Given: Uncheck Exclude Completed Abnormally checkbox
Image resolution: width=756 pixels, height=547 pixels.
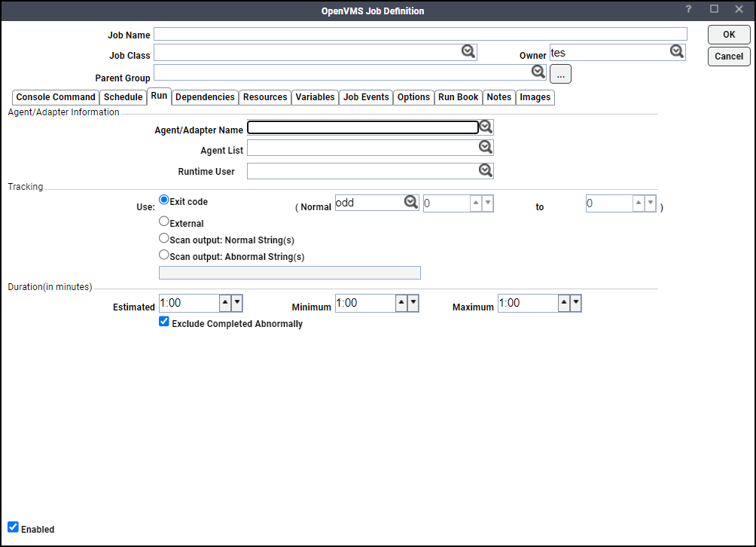Looking at the screenshot, I should pos(164,322).
